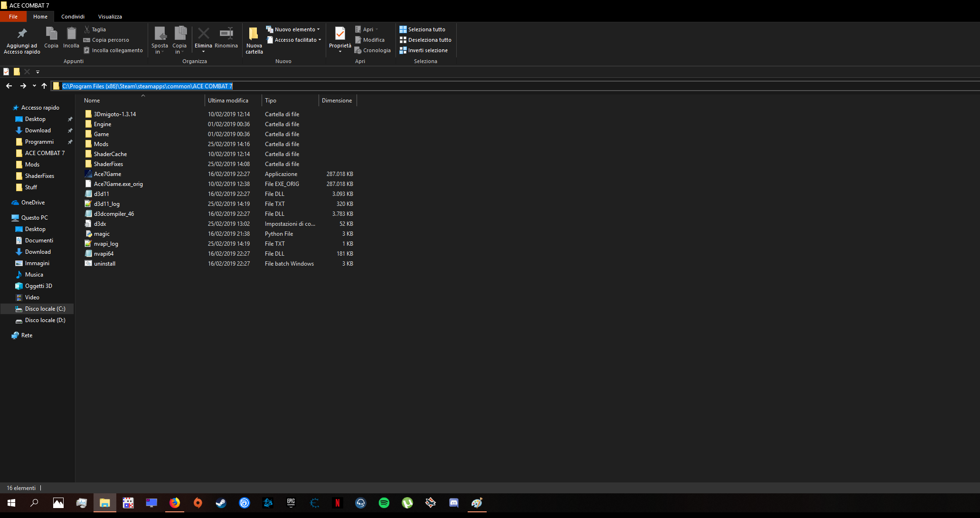Open quick access toolbar customize dropdown
The height and width of the screenshot is (518, 980).
tap(38, 72)
